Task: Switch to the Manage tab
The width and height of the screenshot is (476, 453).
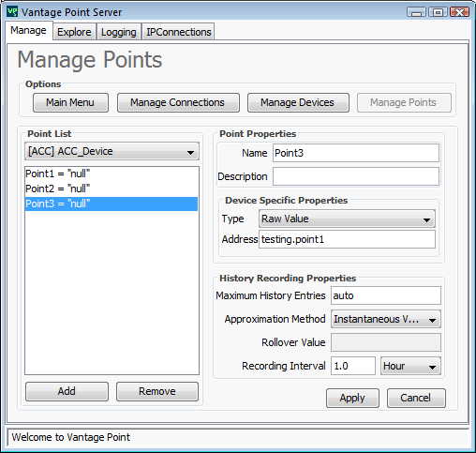Action: (x=28, y=30)
